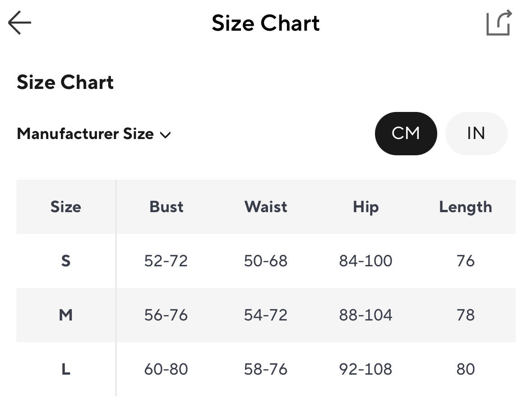The height and width of the screenshot is (404, 532).
Task: Tap the share icon
Action: [x=499, y=23]
